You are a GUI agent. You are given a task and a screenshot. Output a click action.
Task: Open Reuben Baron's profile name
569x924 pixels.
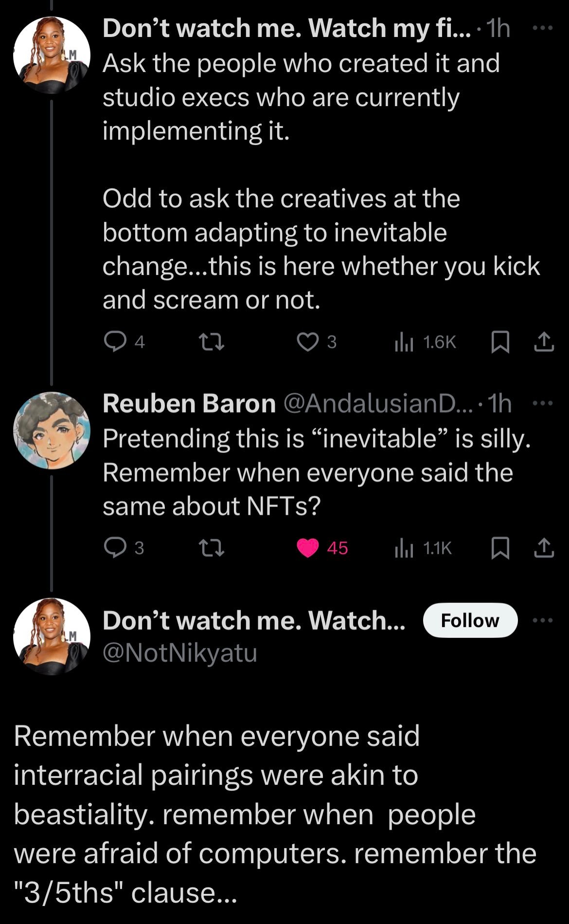pyautogui.click(x=189, y=403)
